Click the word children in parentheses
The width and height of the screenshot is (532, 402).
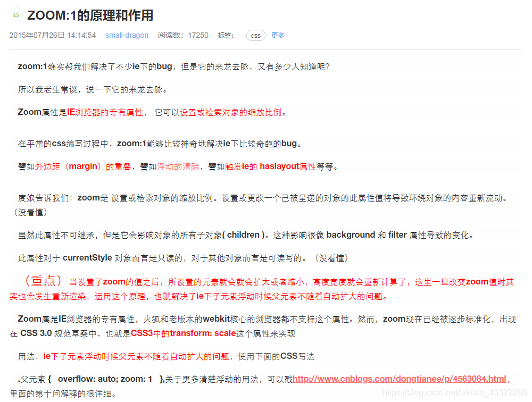(243, 234)
